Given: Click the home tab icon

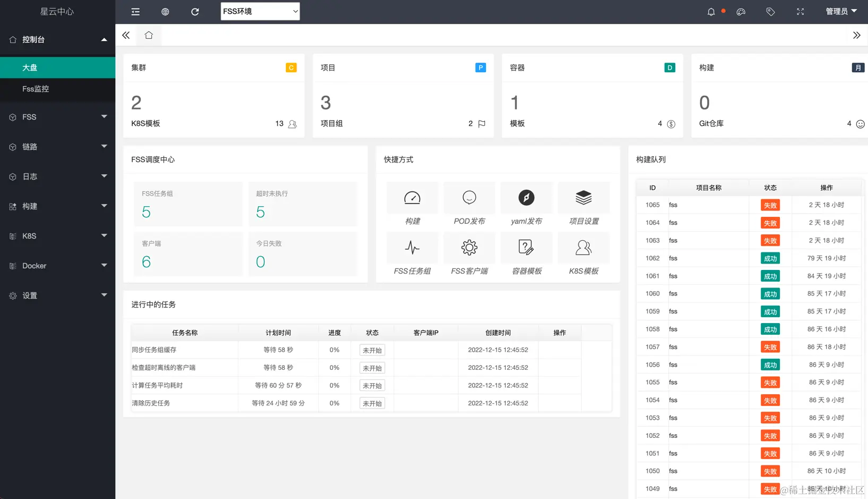Looking at the screenshot, I should point(149,35).
